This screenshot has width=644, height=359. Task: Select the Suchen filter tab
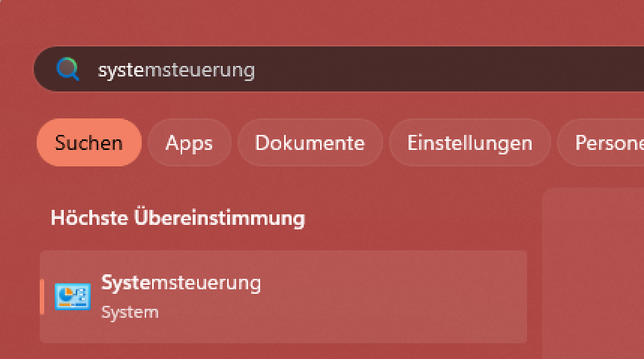pyautogui.click(x=89, y=142)
